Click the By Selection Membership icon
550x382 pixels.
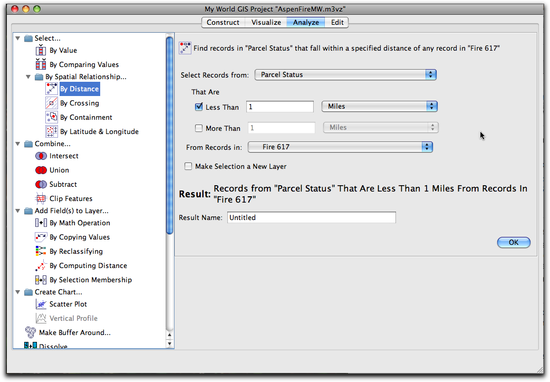(41, 280)
